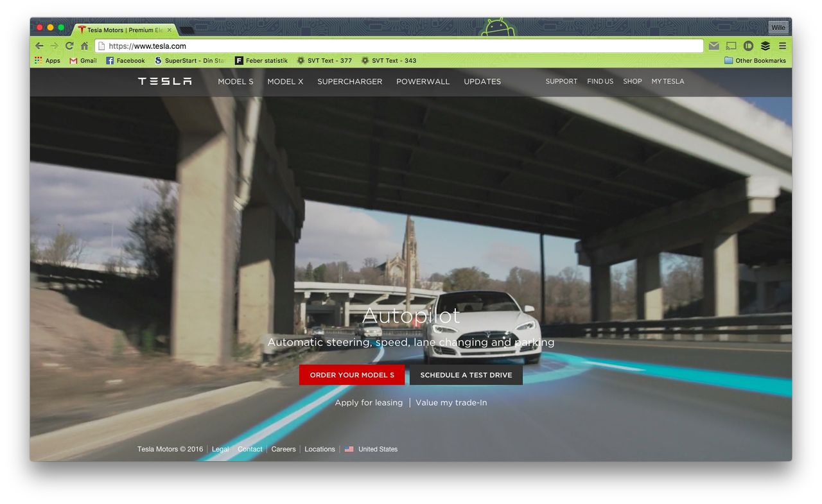This screenshot has height=504, width=822.
Task: Open the browser home page icon
Action: click(x=84, y=46)
